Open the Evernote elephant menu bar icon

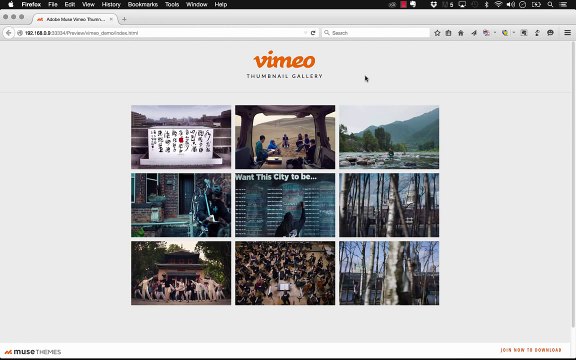click(413, 4)
